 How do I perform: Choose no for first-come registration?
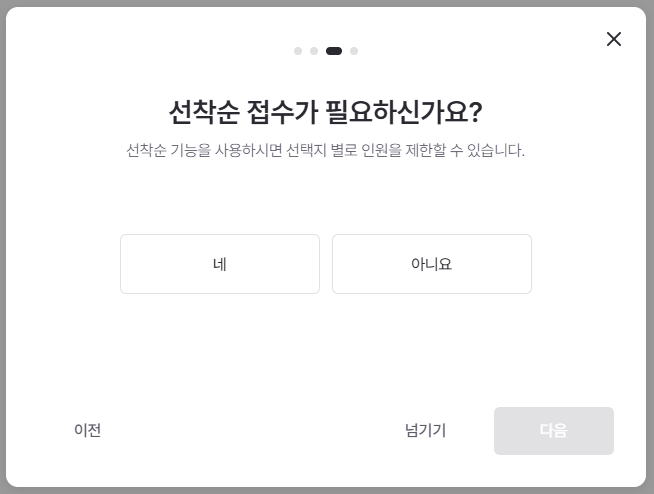431,264
